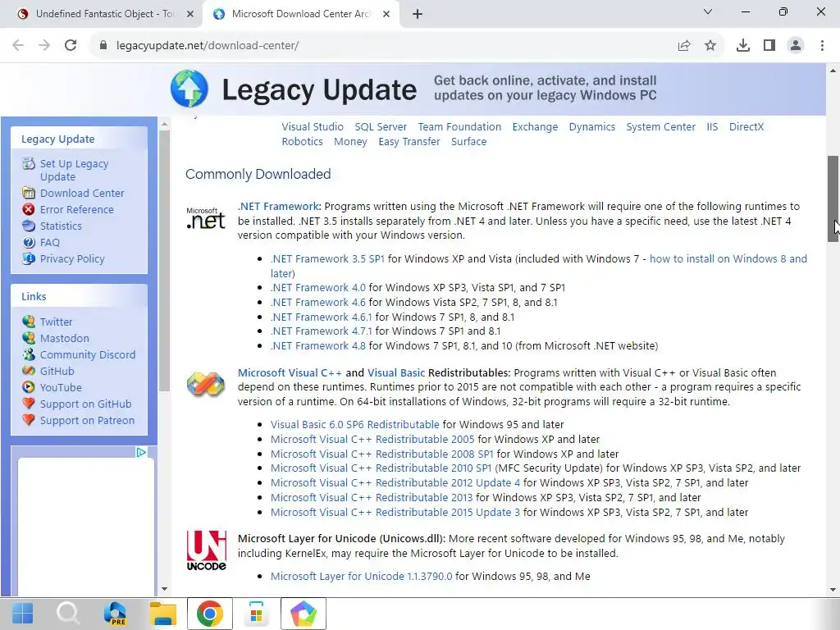840x630 pixels.
Task: Open the System Center category link
Action: point(660,127)
